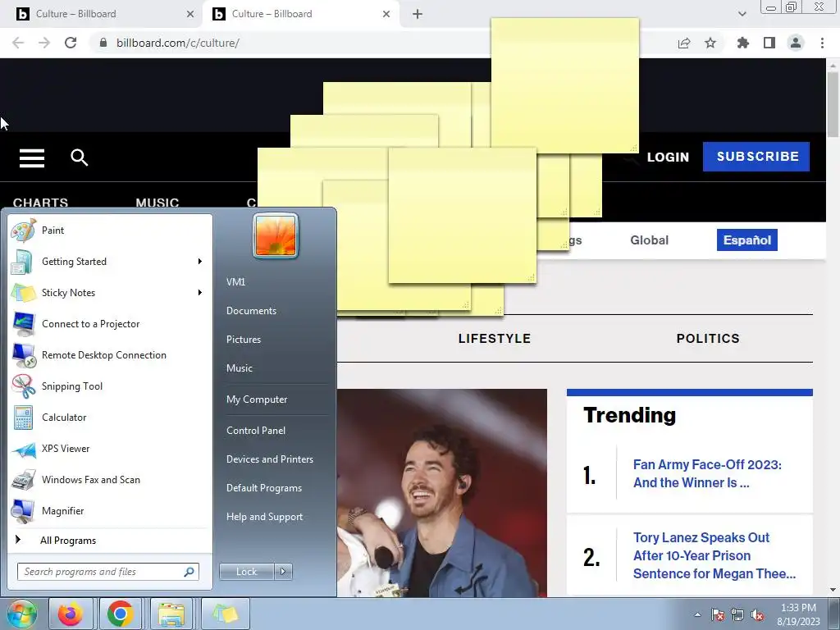
Task: Go to CHARTS section
Action: (40, 203)
